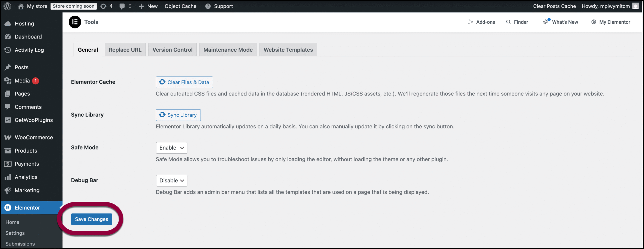Open Object Cache in admin bar
644x249 pixels.
[x=180, y=6]
